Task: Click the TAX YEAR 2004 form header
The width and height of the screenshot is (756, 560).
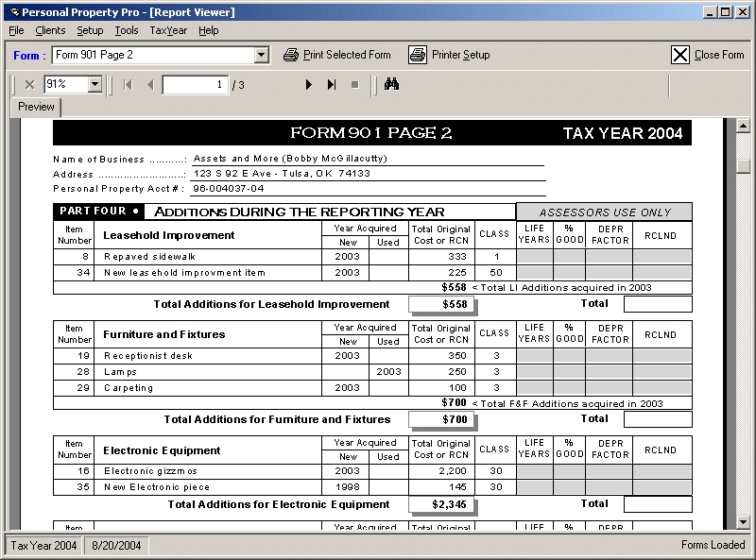Action: pyautogui.click(x=623, y=133)
